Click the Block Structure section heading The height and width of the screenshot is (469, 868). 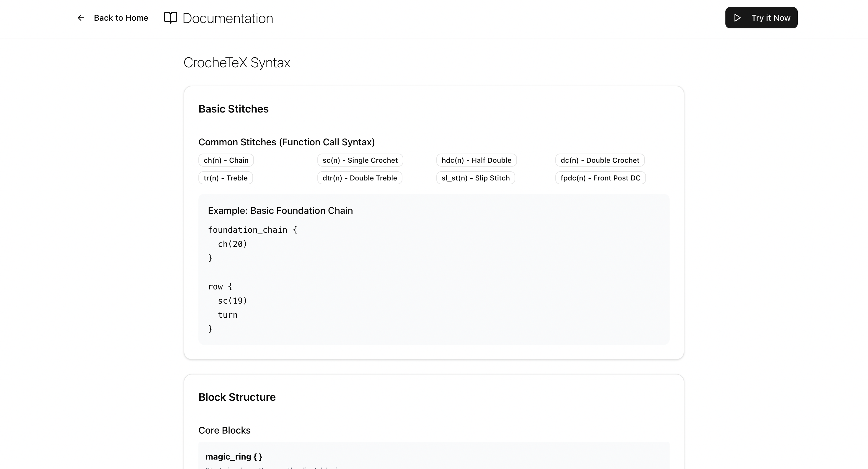coord(236,397)
